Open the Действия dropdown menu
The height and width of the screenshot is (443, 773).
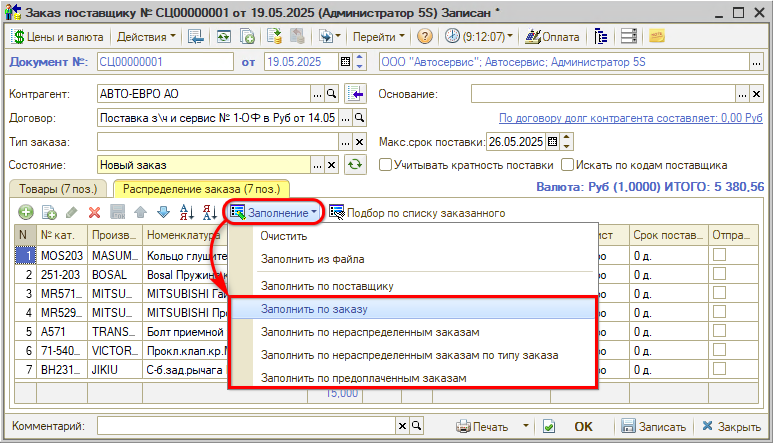coord(145,36)
